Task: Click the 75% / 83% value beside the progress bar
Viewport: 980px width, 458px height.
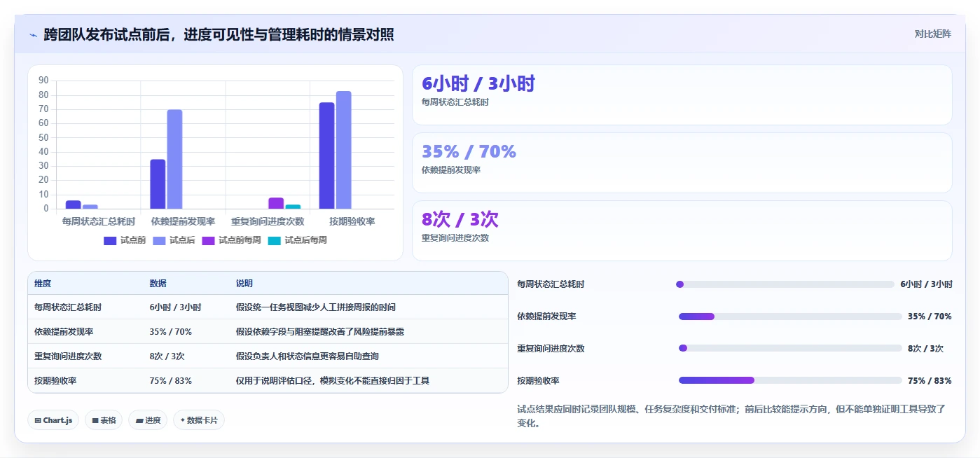Action: [x=930, y=381]
